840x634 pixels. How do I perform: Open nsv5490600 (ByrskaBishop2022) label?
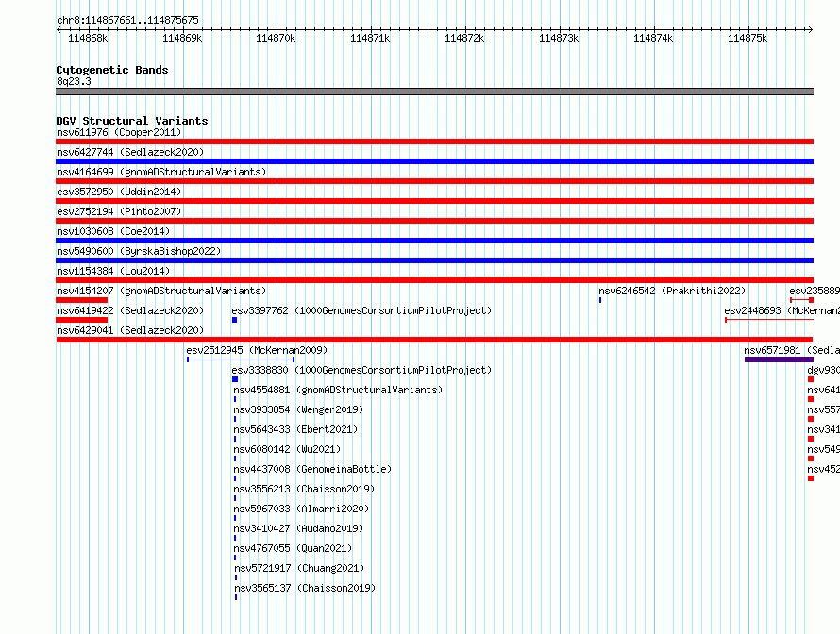pos(139,251)
